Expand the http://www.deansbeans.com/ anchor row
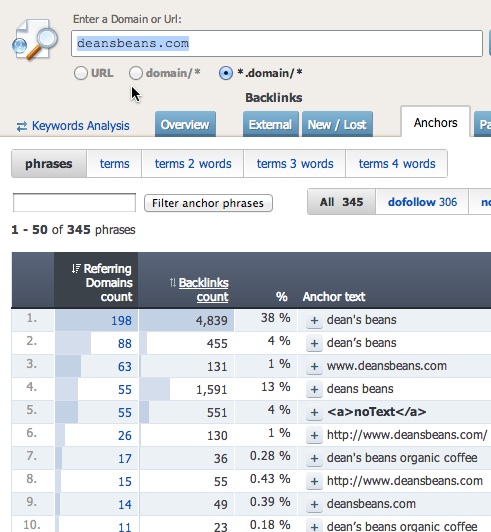Screen dimensions: 491x532 pos(314,435)
